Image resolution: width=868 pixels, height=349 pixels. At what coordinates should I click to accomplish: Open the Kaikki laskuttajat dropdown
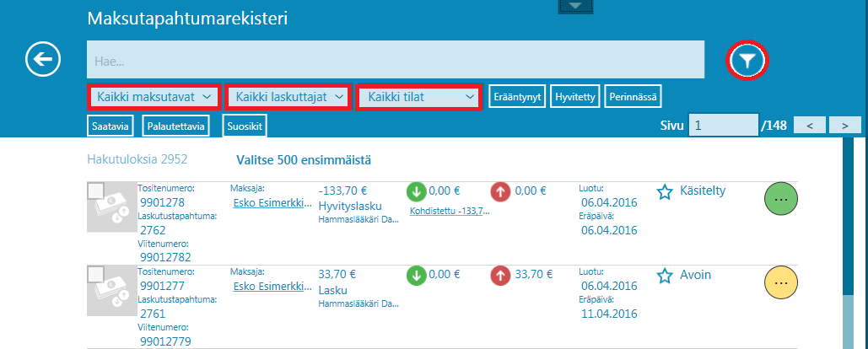click(x=288, y=97)
